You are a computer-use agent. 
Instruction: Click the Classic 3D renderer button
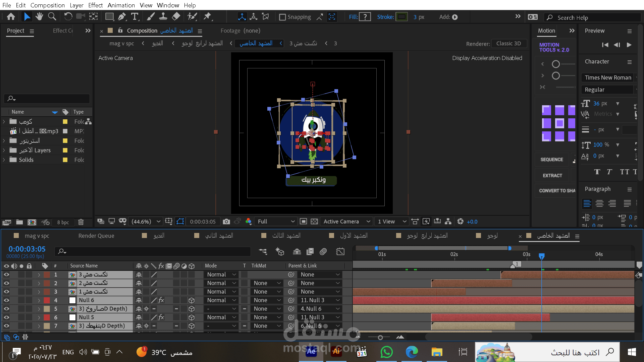coord(508,44)
